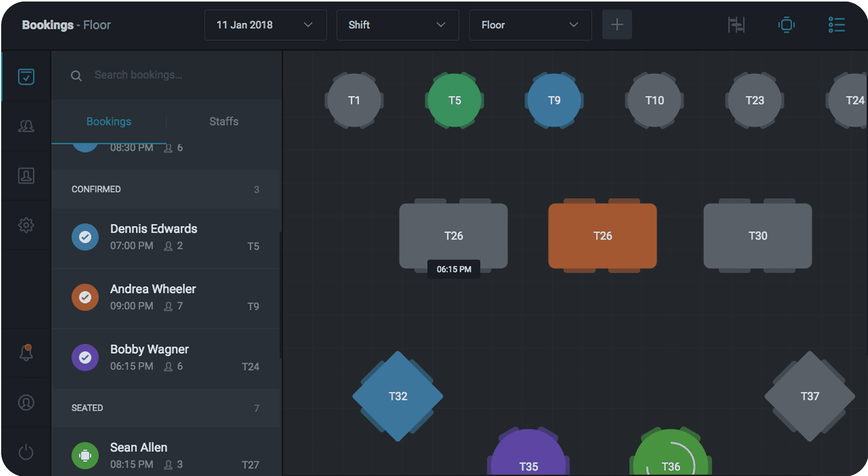
Task: Click the CONFIRMED section header
Action: (x=166, y=189)
